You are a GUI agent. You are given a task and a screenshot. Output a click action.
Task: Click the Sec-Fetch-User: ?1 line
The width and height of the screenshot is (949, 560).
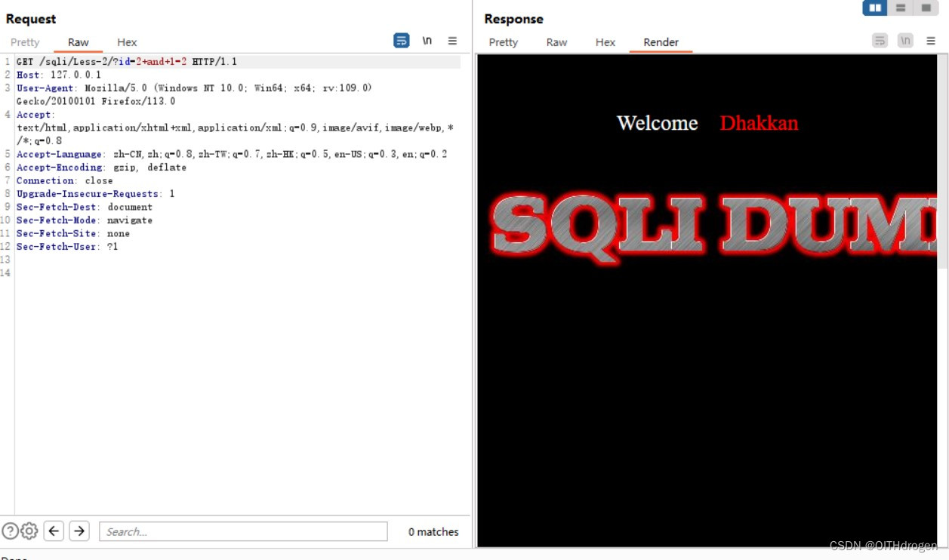[67, 247]
